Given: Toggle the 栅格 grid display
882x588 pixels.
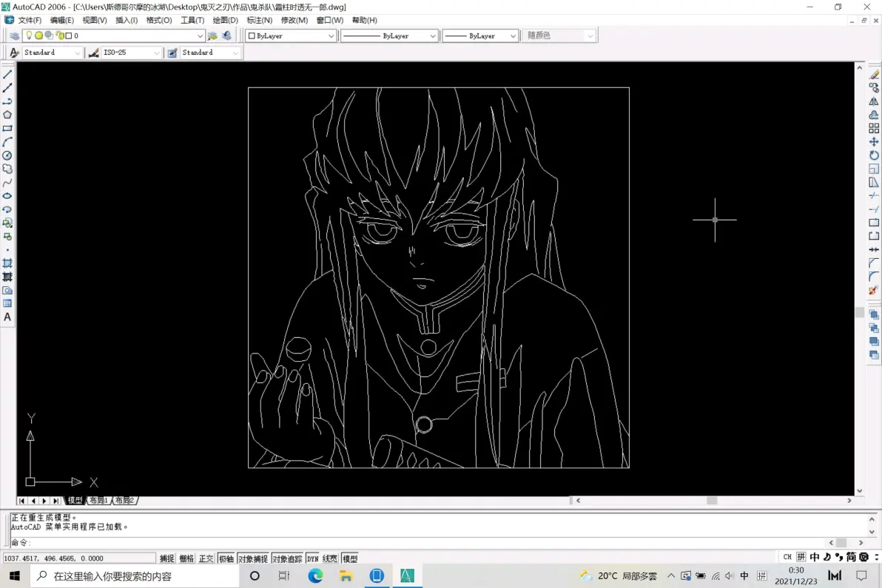Looking at the screenshot, I should 186,558.
